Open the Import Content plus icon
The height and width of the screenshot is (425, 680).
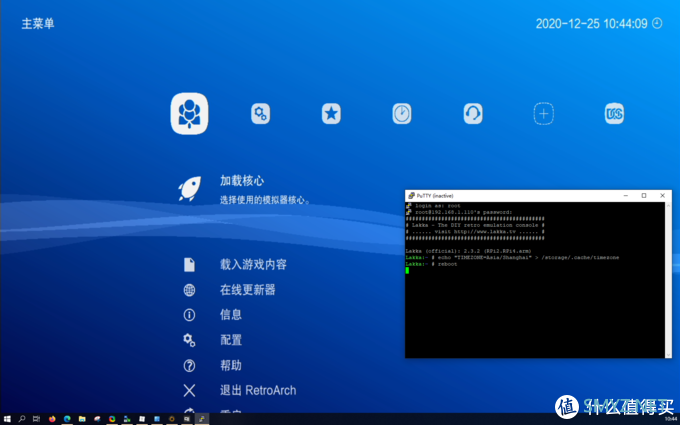pyautogui.click(x=543, y=114)
